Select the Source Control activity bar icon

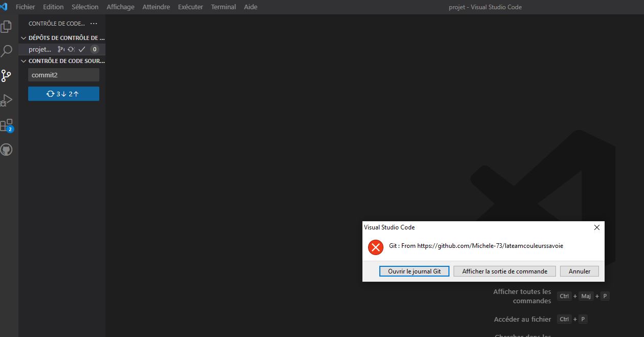[x=7, y=76]
